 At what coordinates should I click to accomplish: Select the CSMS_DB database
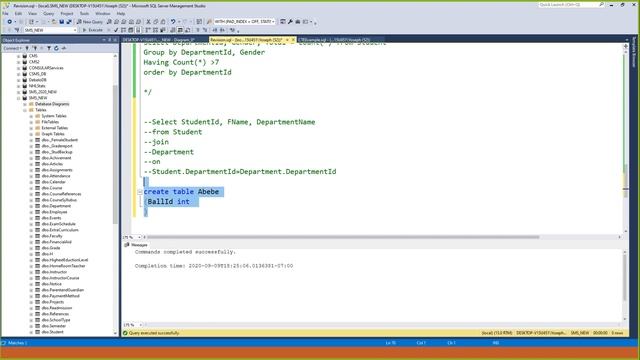38,74
